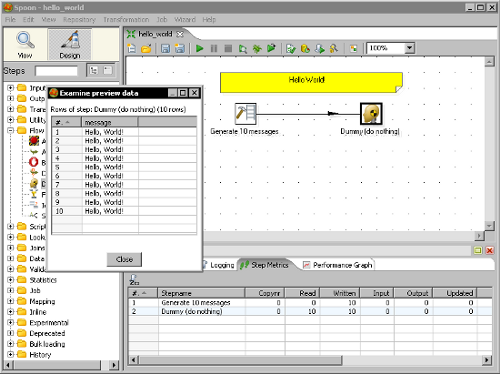Screen dimensions: 500x374
Task: Preview the transformation using the magnifier icon
Action: point(243,49)
